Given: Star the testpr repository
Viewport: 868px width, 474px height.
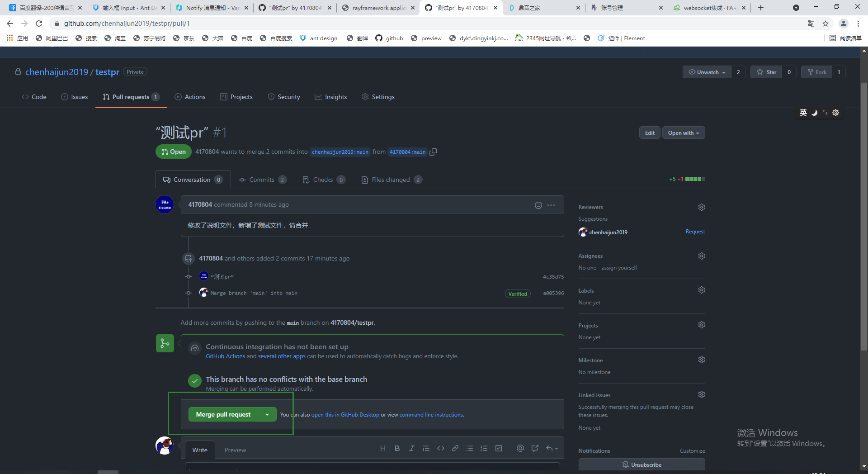Looking at the screenshot, I should pyautogui.click(x=766, y=72).
